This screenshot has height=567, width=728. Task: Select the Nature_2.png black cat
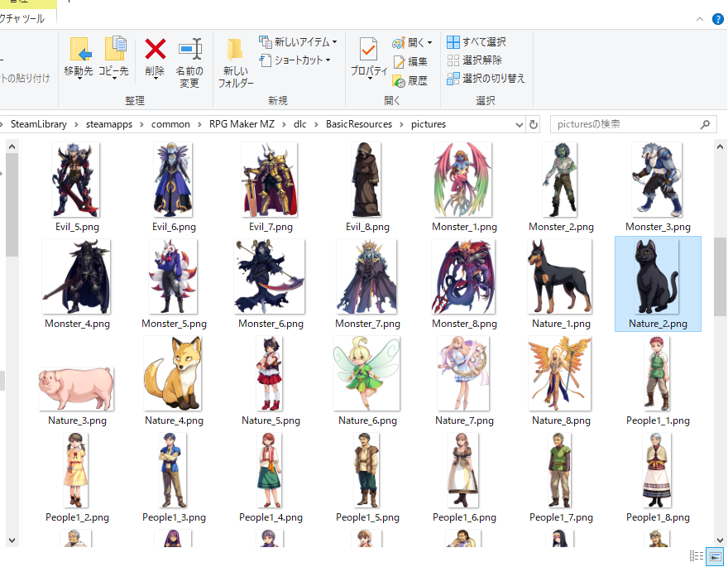657,276
